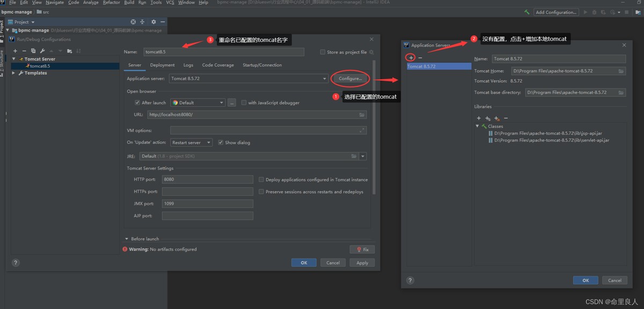Click OK in Application Servers dialog
The width and height of the screenshot is (644, 309).
(586, 280)
